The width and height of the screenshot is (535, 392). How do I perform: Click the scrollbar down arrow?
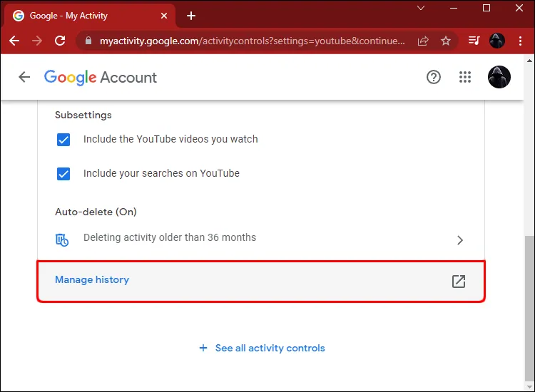tap(529, 387)
